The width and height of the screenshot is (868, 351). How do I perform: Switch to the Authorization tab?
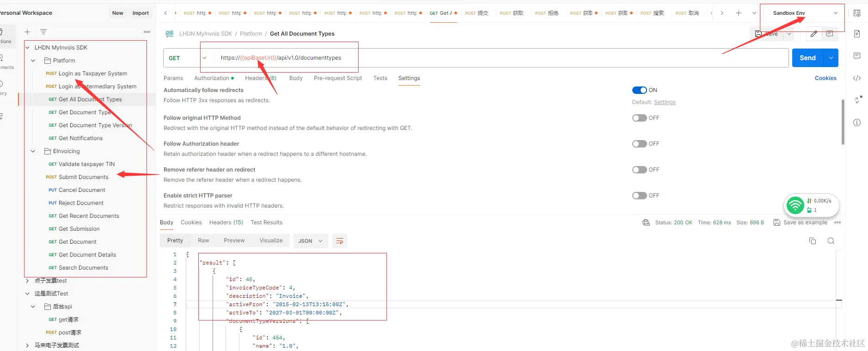tap(214, 78)
